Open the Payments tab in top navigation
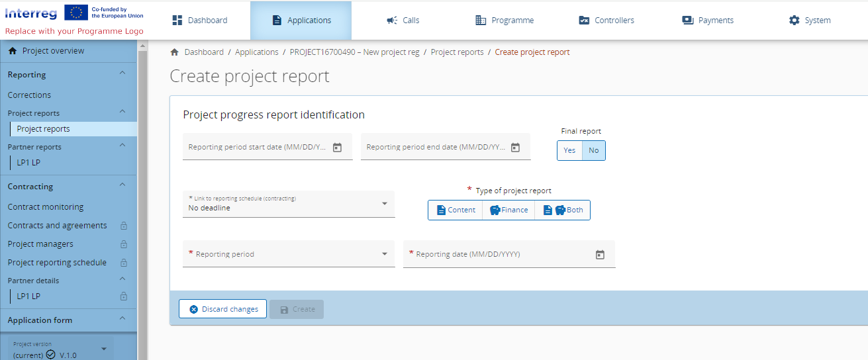The image size is (868, 360). pos(708,21)
